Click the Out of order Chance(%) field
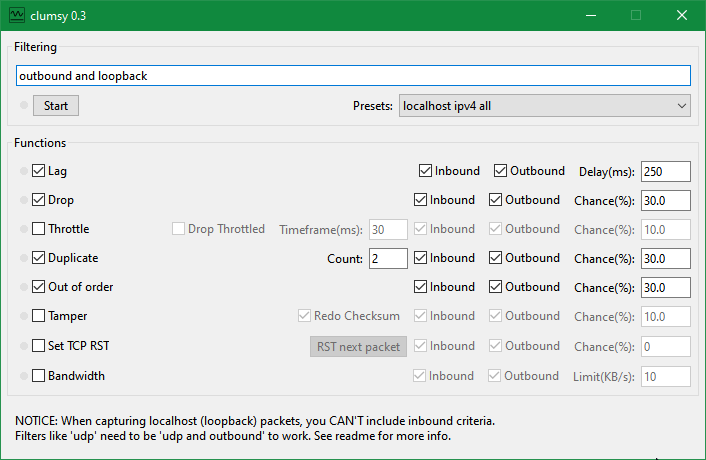This screenshot has height=460, width=706. tap(666, 287)
